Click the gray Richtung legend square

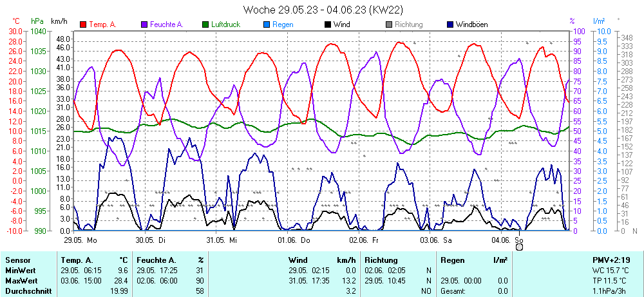pyautogui.click(x=389, y=24)
